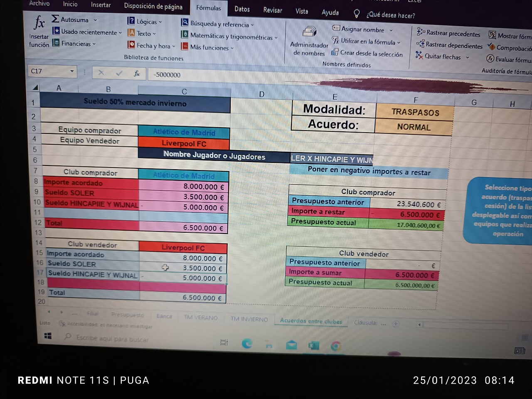The height and width of the screenshot is (399, 532).
Task: Open TM VERANO sheet tab
Action: 201,318
